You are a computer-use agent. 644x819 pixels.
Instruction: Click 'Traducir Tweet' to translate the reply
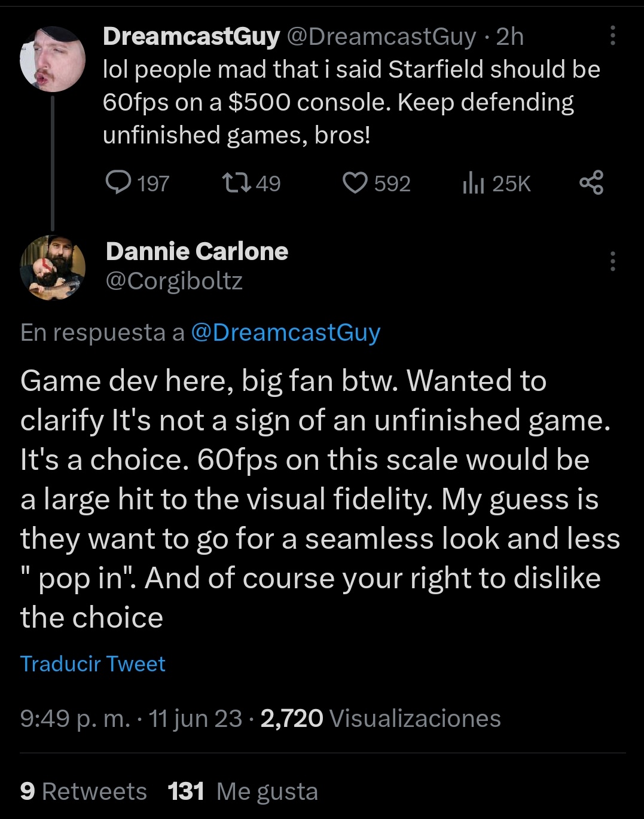coord(93,664)
